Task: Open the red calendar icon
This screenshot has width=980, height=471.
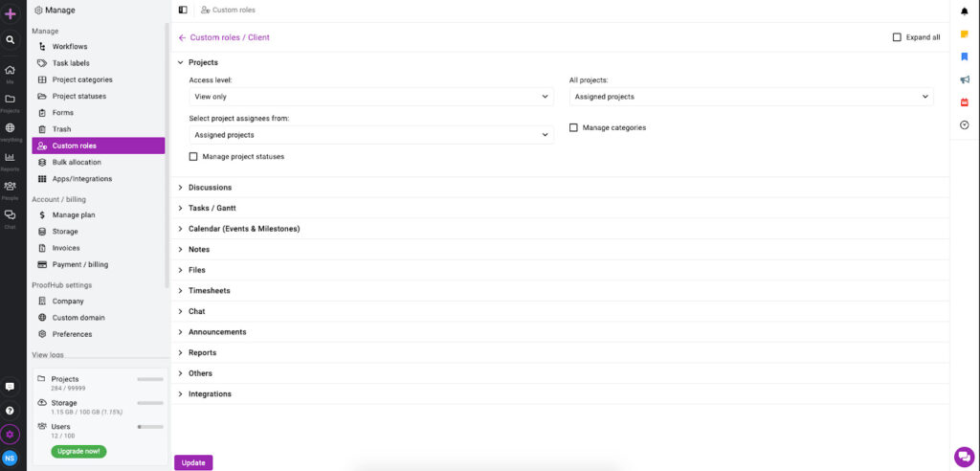Action: pos(965,102)
